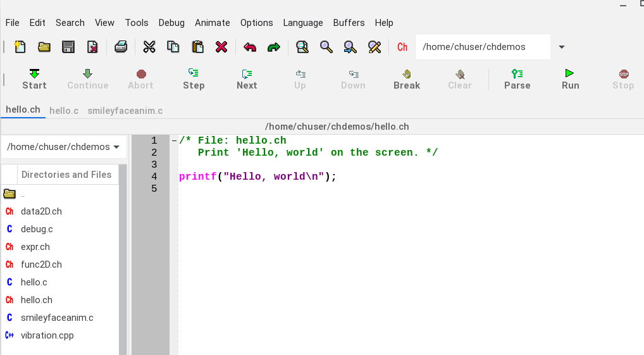Click the Parse button
Image resolution: width=644 pixels, height=355 pixels.
517,79
